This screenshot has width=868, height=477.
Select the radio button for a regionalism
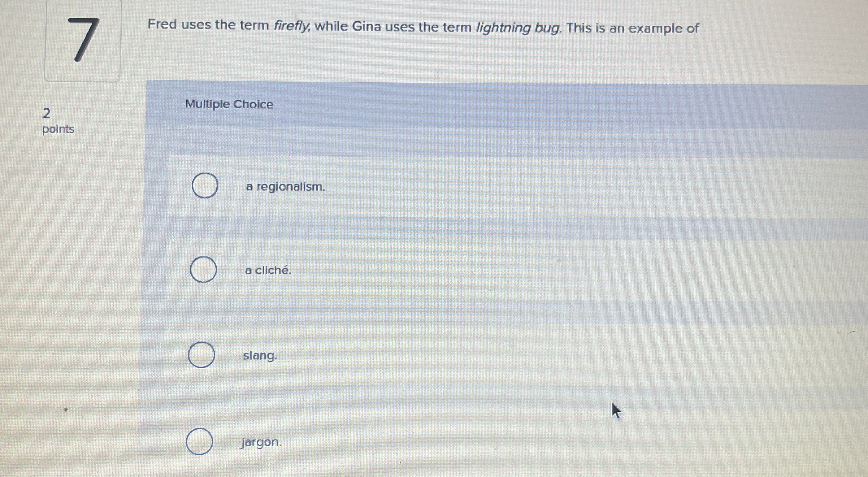205,186
